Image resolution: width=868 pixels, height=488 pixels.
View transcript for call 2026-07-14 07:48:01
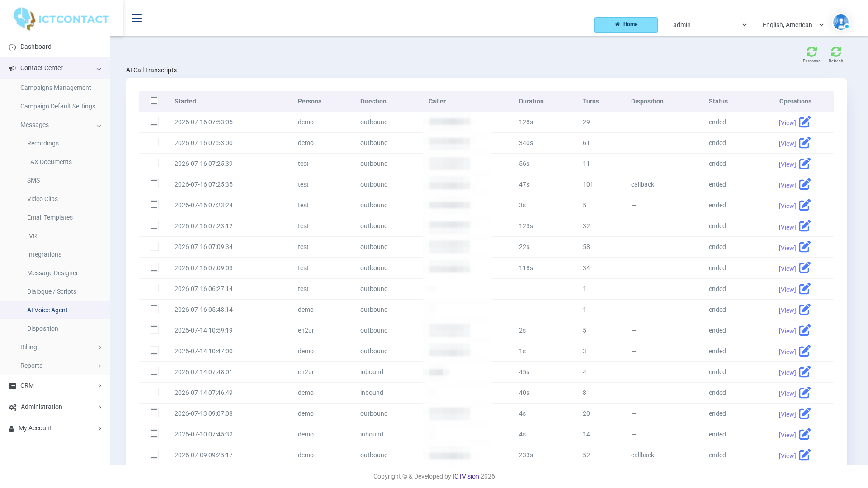(x=787, y=373)
